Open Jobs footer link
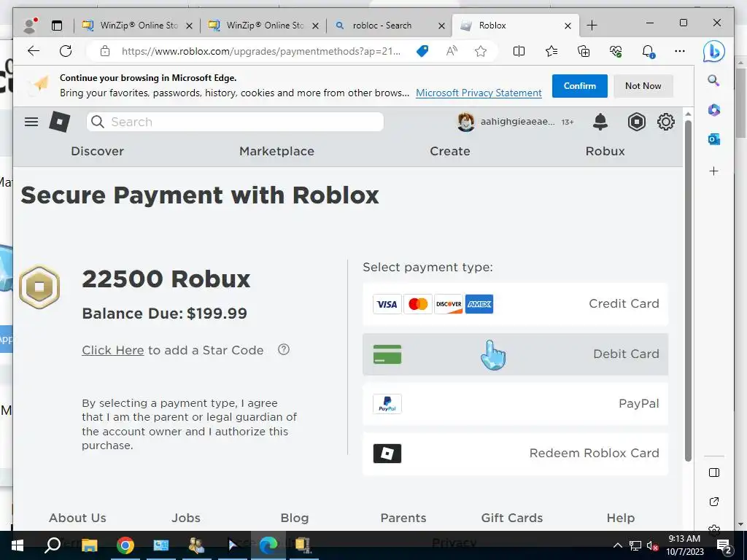 click(186, 518)
